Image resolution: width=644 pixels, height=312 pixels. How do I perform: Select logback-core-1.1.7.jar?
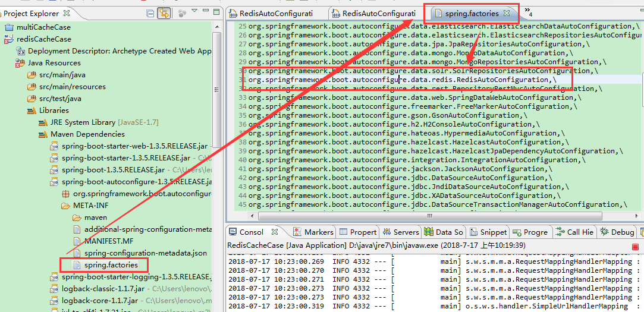click(x=100, y=301)
